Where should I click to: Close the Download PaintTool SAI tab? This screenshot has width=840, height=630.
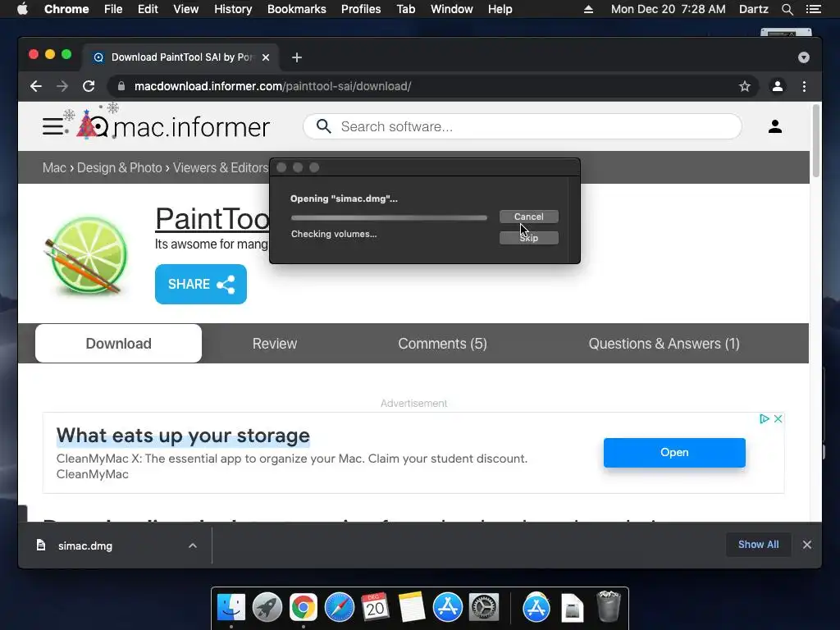click(266, 57)
